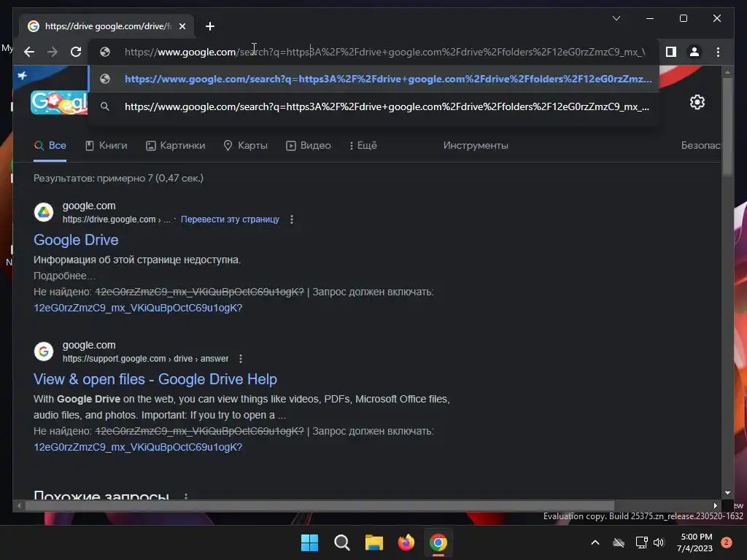
Task: Click the network tray icon
Action: tap(641, 542)
